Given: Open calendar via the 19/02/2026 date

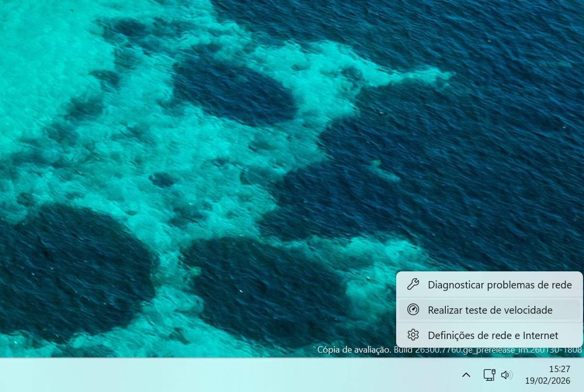Looking at the screenshot, I should click(547, 380).
